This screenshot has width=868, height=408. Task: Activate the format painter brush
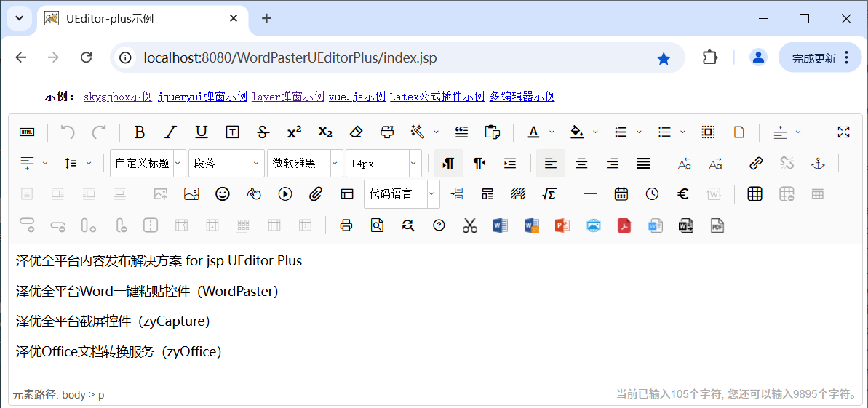coord(387,132)
